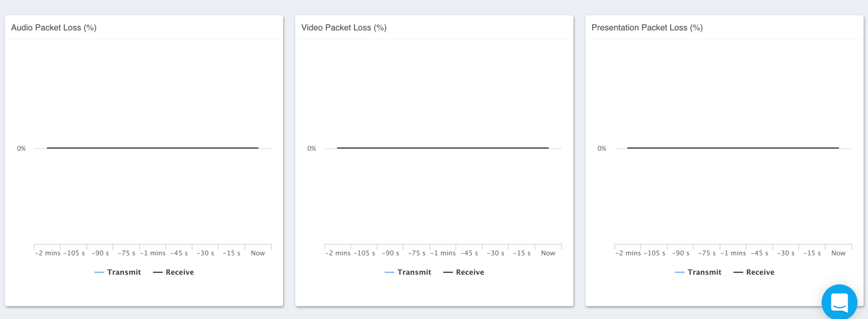Click the -1 mins tick on Video chart axis
The height and width of the screenshot is (319, 868).
(x=443, y=253)
